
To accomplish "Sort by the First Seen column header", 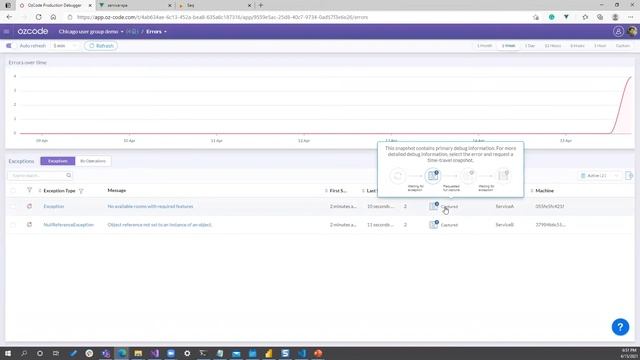I will (338, 191).
